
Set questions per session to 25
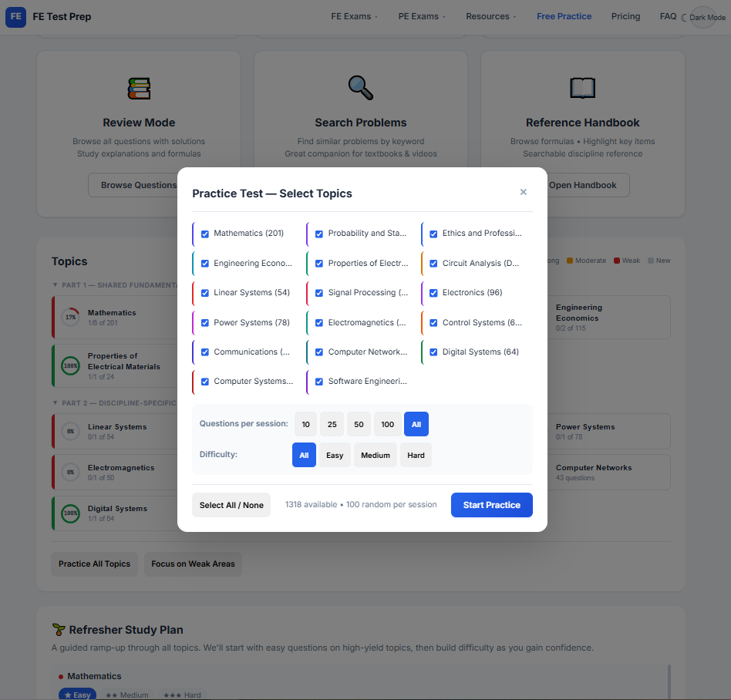332,424
